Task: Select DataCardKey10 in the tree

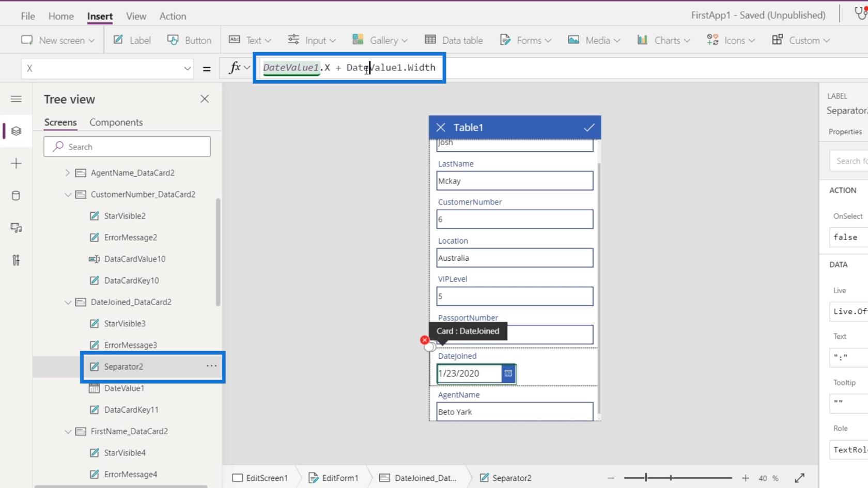Action: click(x=131, y=280)
